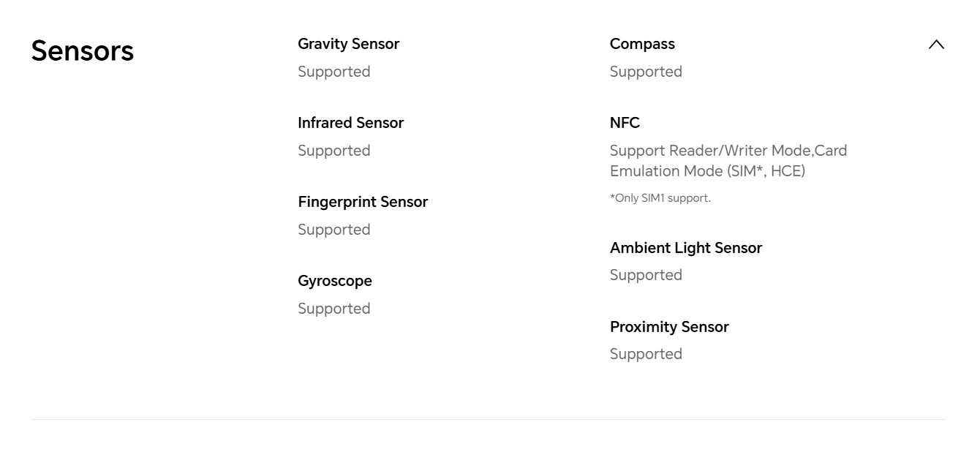Click the NFC Reader/Writer Mode description
This screenshot has width=980, height=452.
(728, 161)
